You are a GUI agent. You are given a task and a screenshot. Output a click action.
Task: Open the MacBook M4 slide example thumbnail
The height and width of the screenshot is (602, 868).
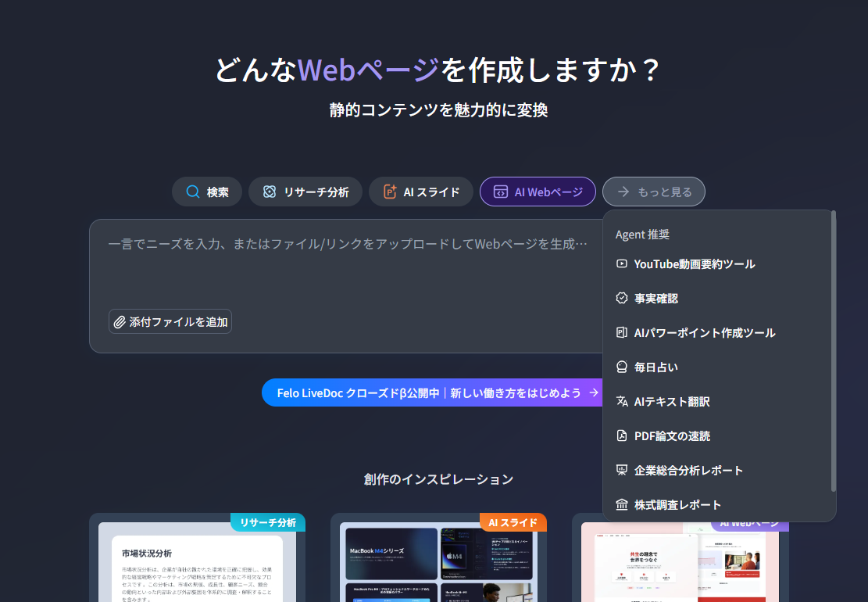pyautogui.click(x=438, y=563)
